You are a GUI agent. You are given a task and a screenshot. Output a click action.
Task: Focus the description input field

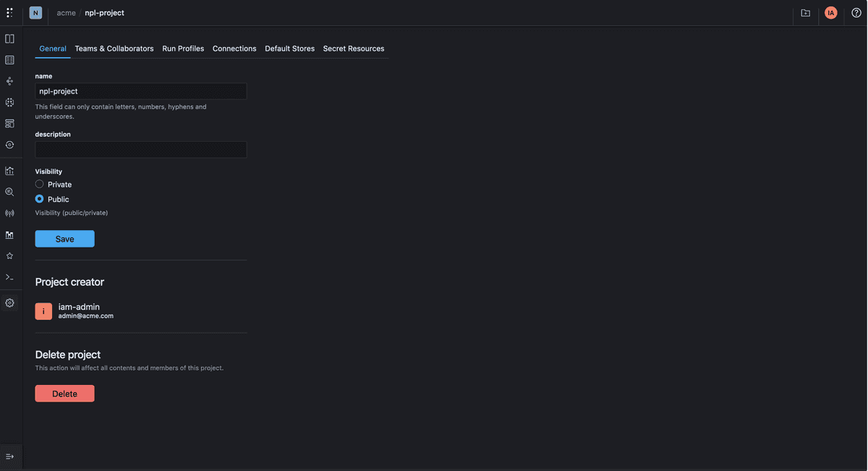(141, 150)
